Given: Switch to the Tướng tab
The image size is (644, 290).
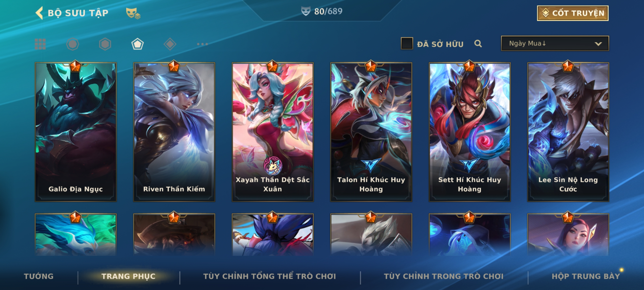Looking at the screenshot, I should 39,276.
